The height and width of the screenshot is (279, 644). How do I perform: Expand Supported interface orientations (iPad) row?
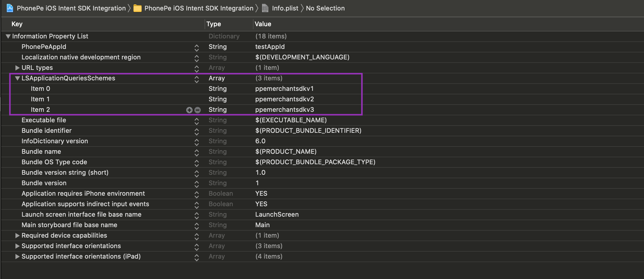[17, 257]
